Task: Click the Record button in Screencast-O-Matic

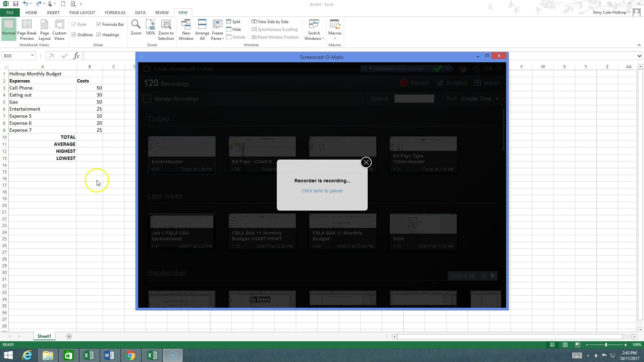Action: pyautogui.click(x=415, y=83)
